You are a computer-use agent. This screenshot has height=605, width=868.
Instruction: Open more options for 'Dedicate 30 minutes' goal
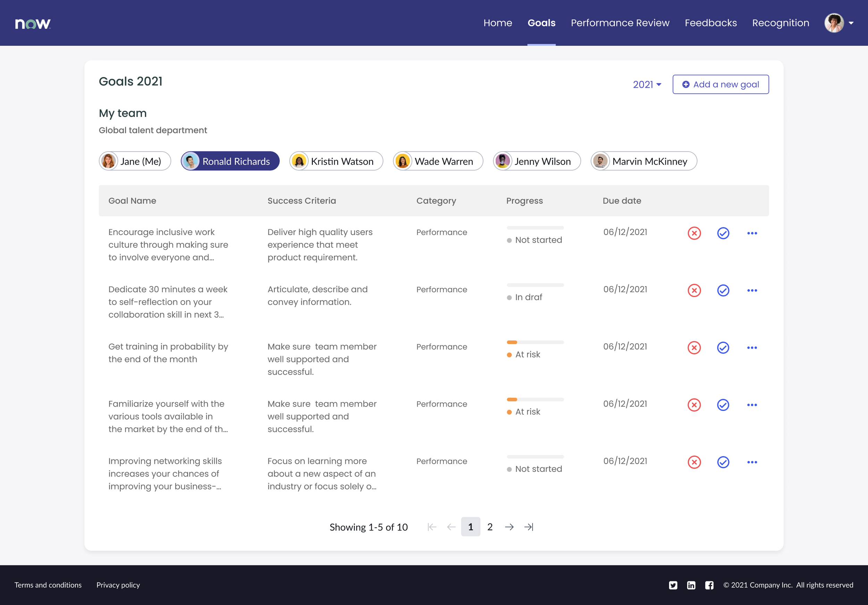pos(752,290)
